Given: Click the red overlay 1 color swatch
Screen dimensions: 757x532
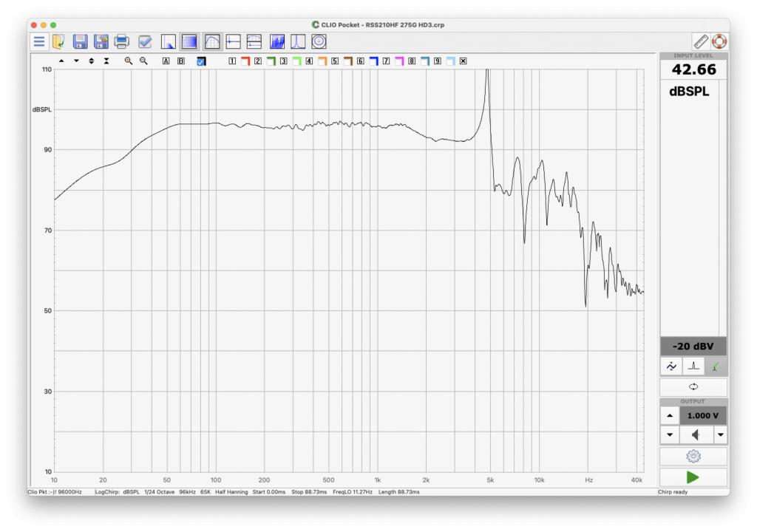Looking at the screenshot, I should 245,61.
